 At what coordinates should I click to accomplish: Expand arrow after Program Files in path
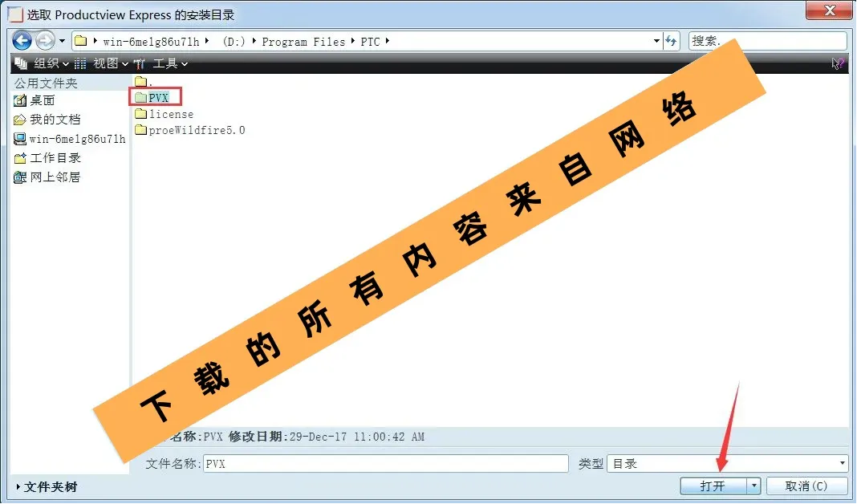(352, 41)
